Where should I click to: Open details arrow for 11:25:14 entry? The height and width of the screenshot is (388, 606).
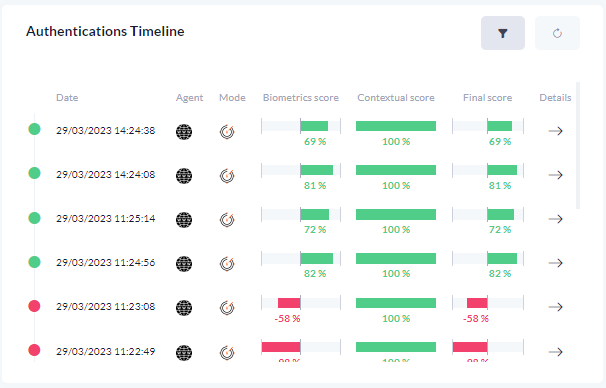point(555,219)
